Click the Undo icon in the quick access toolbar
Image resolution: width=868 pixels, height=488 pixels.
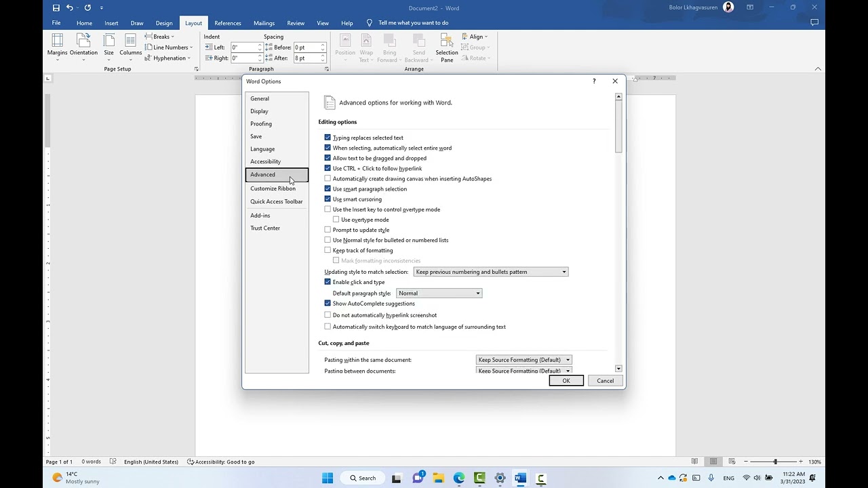click(x=69, y=7)
